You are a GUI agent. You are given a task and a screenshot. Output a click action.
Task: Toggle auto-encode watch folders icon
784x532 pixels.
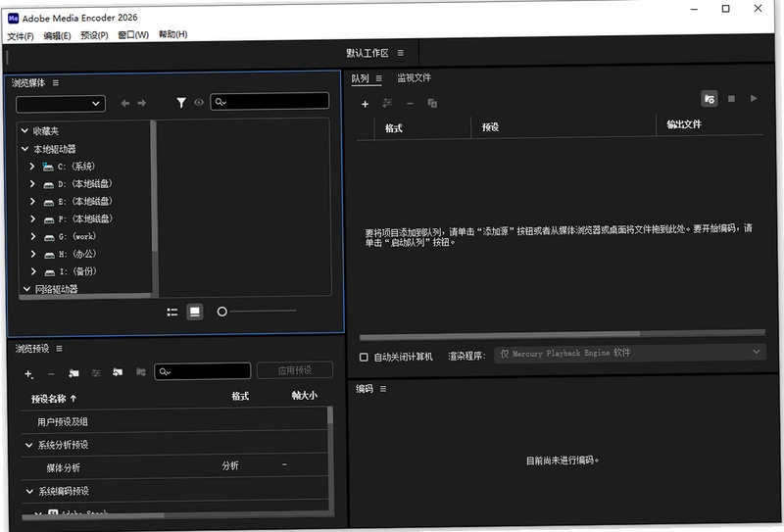click(x=709, y=99)
